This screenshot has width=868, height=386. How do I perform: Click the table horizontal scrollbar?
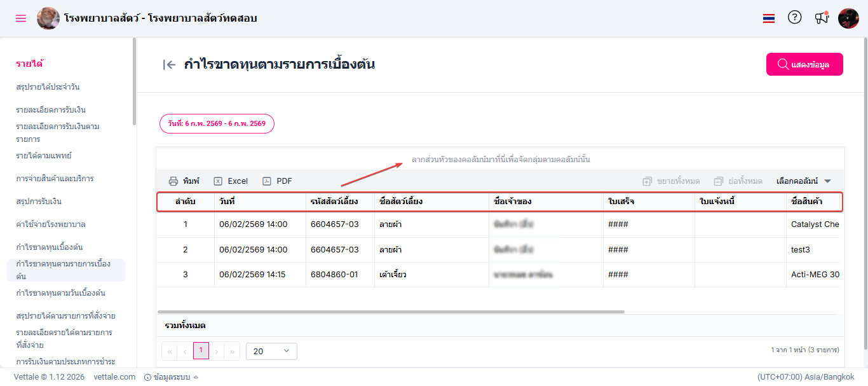391,312
